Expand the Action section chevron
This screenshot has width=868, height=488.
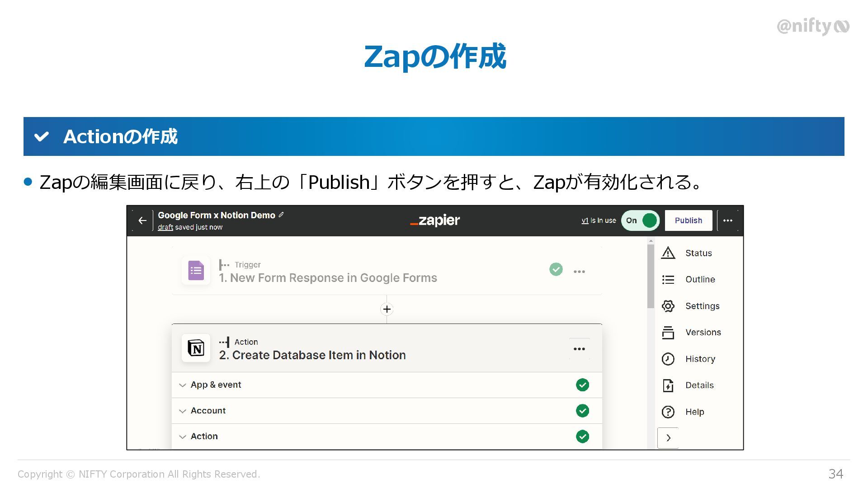click(183, 436)
